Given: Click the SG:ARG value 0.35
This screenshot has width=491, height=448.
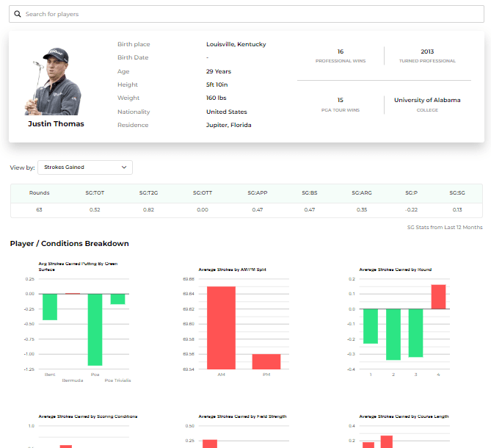Looking at the screenshot, I should coord(362,209).
